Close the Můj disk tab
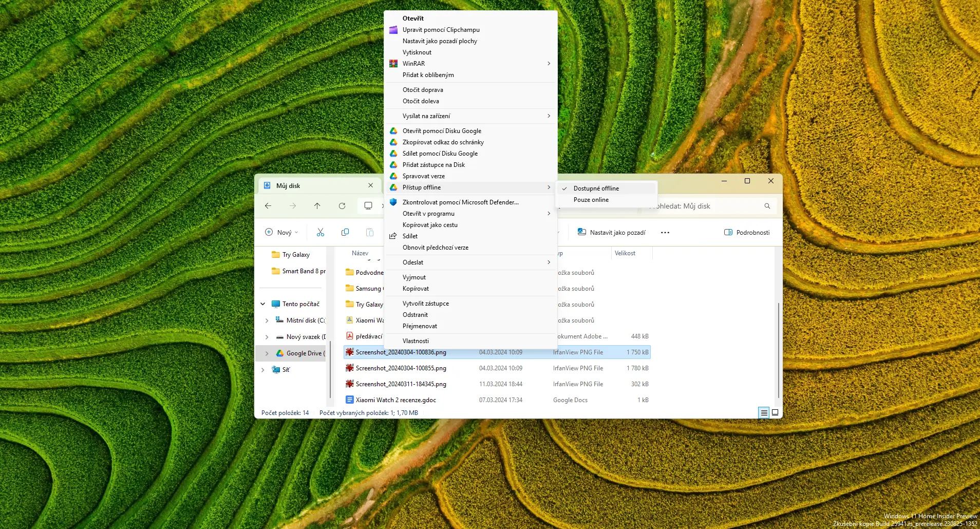Image resolution: width=980 pixels, height=529 pixels. click(x=371, y=185)
